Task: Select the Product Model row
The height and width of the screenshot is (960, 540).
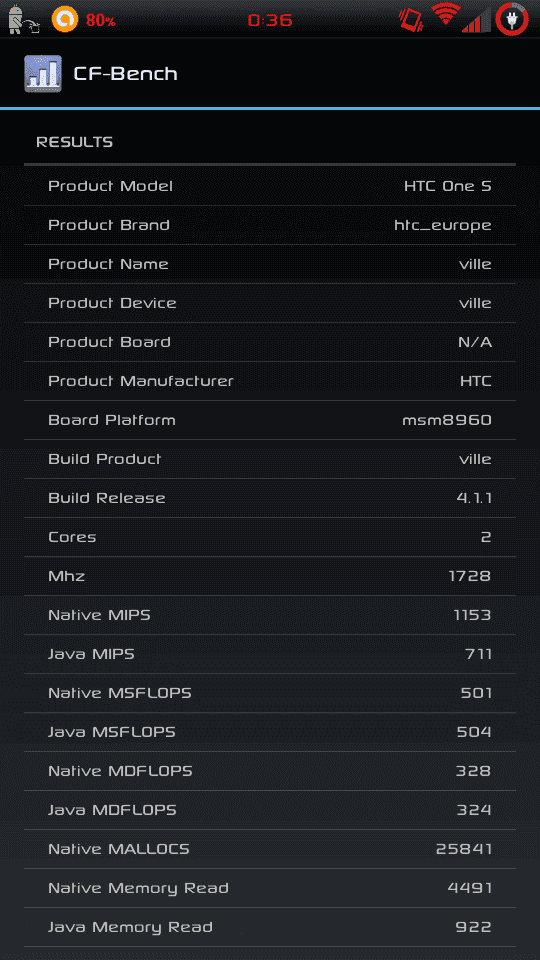Action: click(270, 186)
